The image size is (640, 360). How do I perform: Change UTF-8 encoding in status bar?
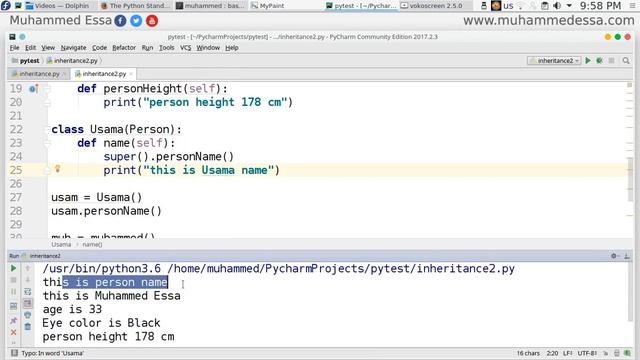click(587, 353)
